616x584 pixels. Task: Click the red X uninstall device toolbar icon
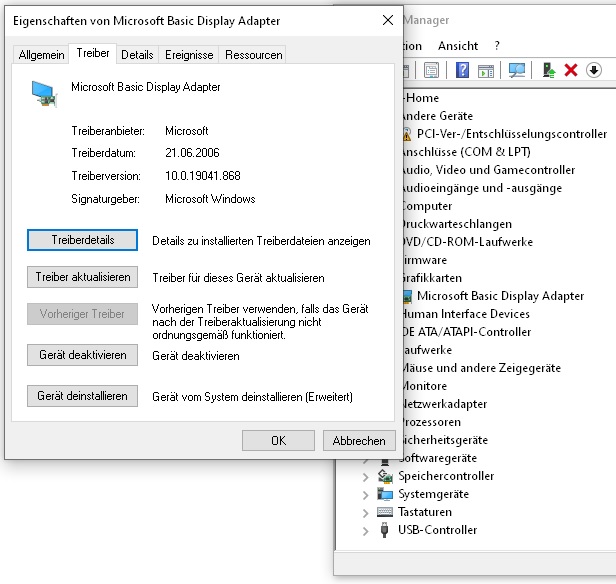click(x=571, y=71)
